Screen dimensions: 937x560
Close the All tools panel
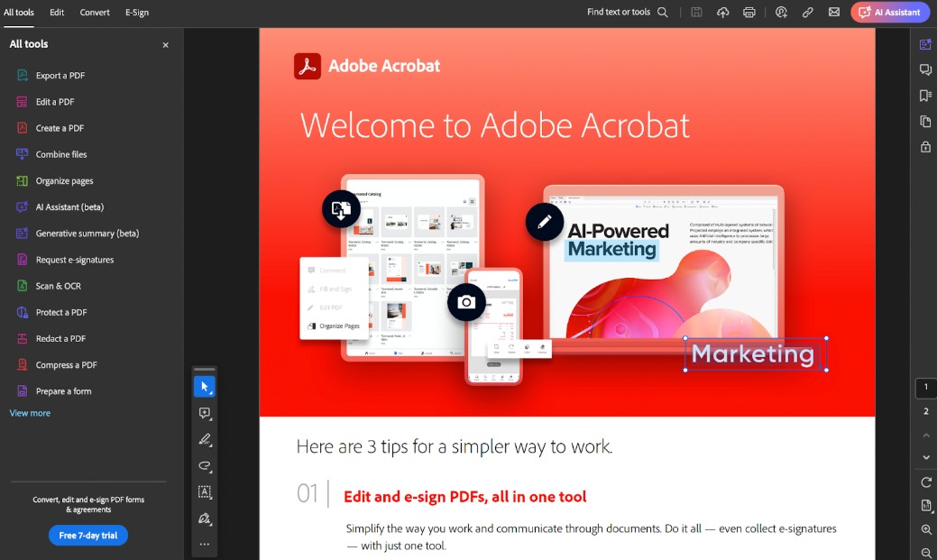(165, 45)
